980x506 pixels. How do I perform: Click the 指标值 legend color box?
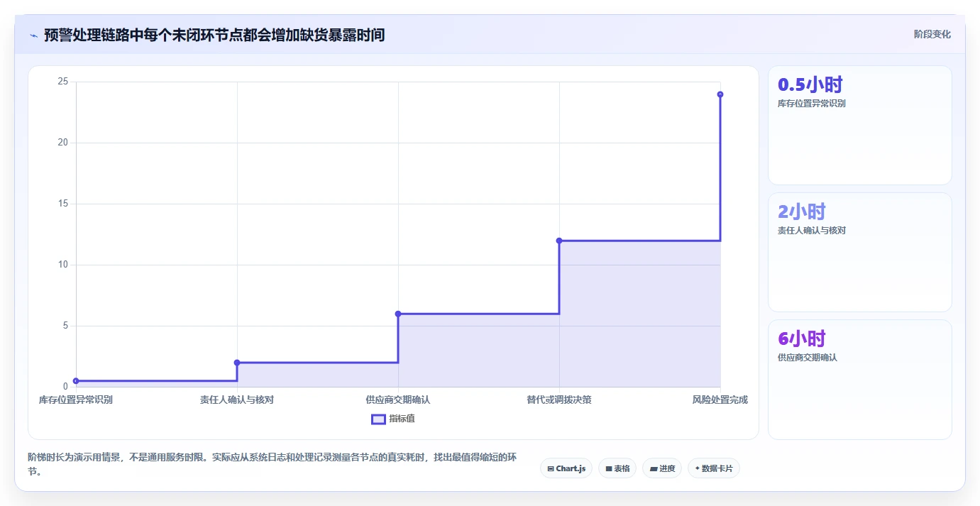378,419
